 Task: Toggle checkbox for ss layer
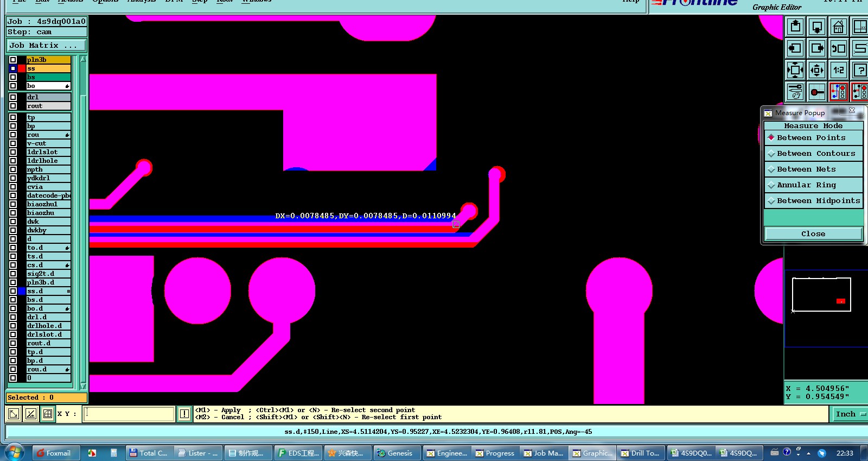(x=13, y=68)
